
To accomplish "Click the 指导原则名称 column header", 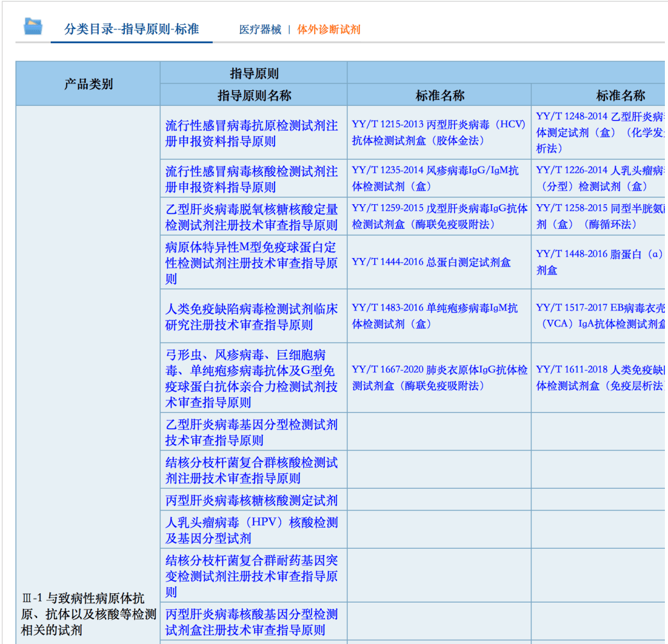I will click(x=254, y=95).
